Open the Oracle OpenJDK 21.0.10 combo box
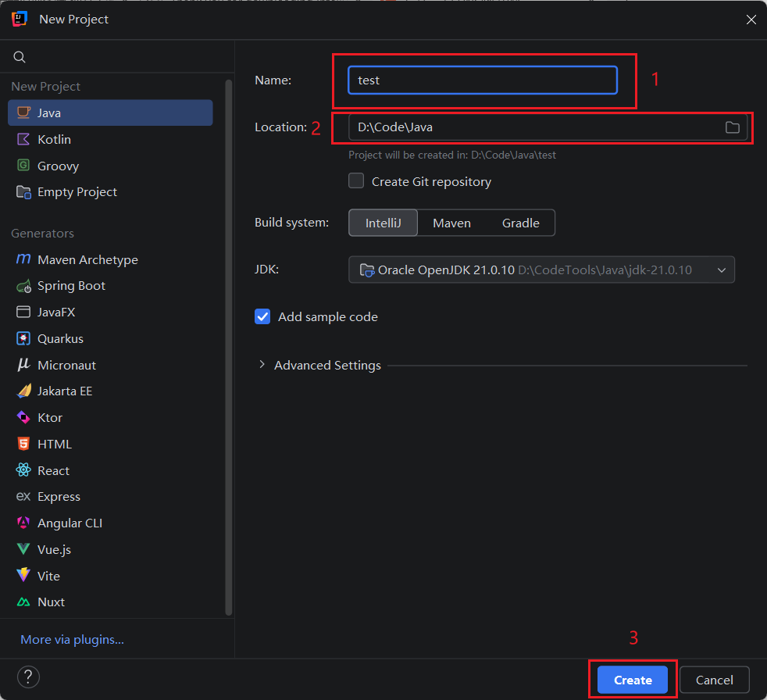The image size is (767, 700). click(x=541, y=270)
